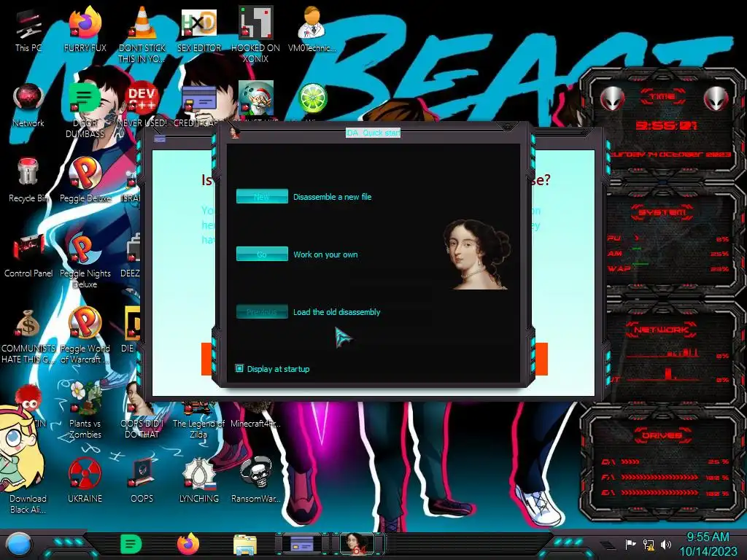The height and width of the screenshot is (560, 747).
Task: Switch to the IDA portrait taskbar item
Action: coord(358,544)
